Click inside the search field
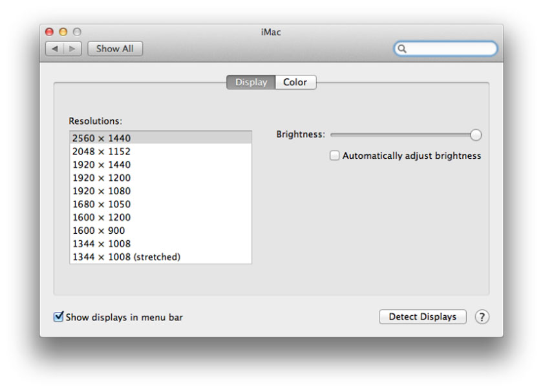Viewport: 543px width, 392px height. 449,48
